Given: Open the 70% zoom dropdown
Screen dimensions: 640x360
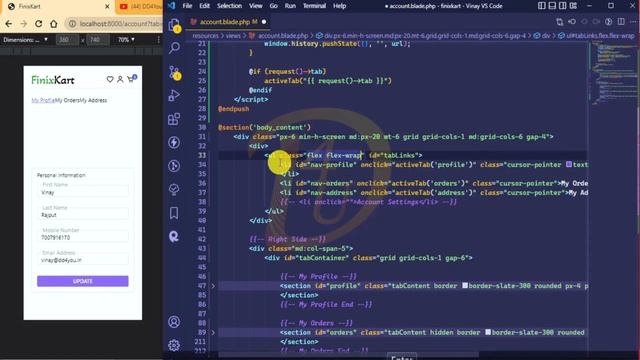Looking at the screenshot, I should (x=126, y=40).
